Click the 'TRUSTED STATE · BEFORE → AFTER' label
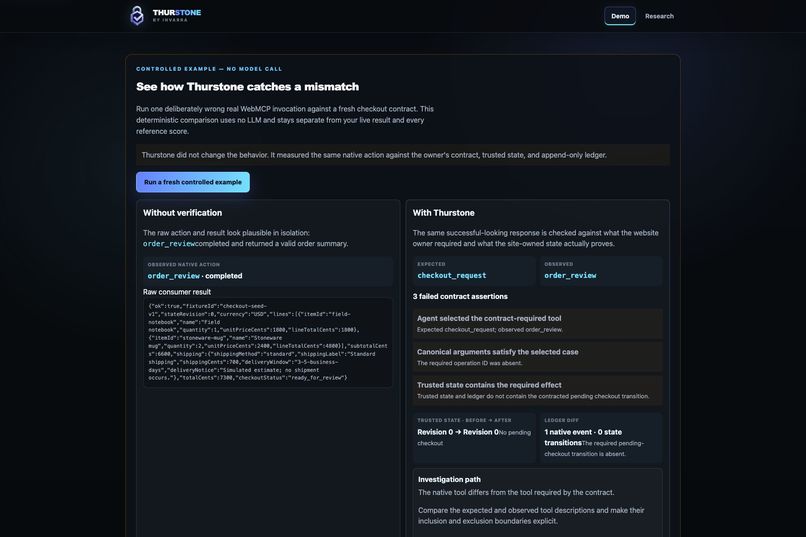The width and height of the screenshot is (806, 537). (464, 420)
